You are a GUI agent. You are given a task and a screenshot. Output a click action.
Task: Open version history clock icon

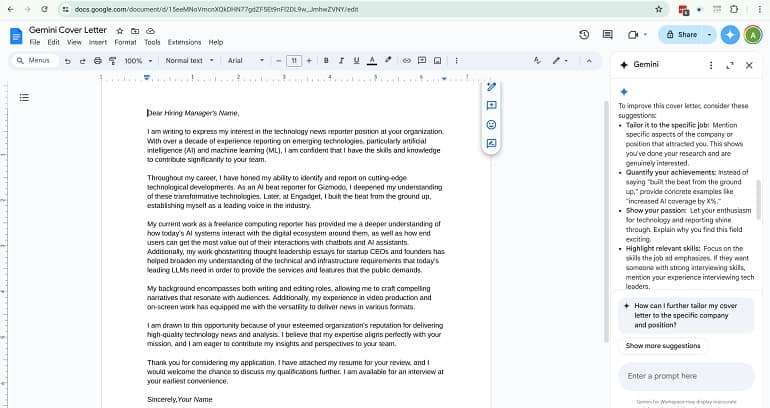click(584, 35)
